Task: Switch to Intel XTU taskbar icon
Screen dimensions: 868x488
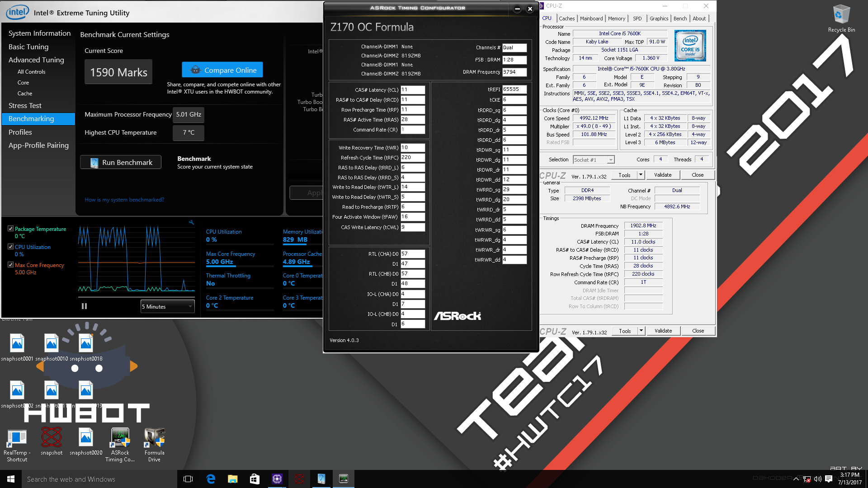Action: (321, 479)
